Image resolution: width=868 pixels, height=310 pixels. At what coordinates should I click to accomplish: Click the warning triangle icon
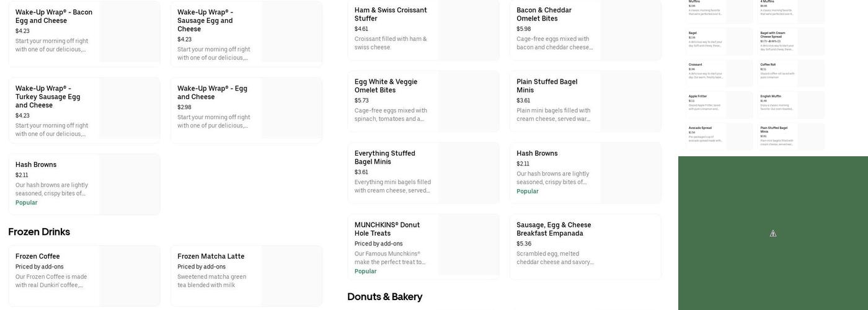[x=773, y=234]
